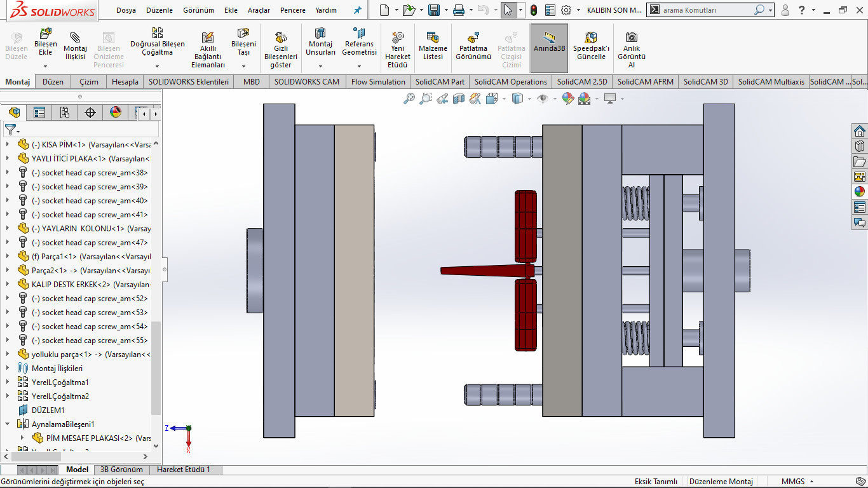Click the Zoom to Fit icon

coord(409,98)
